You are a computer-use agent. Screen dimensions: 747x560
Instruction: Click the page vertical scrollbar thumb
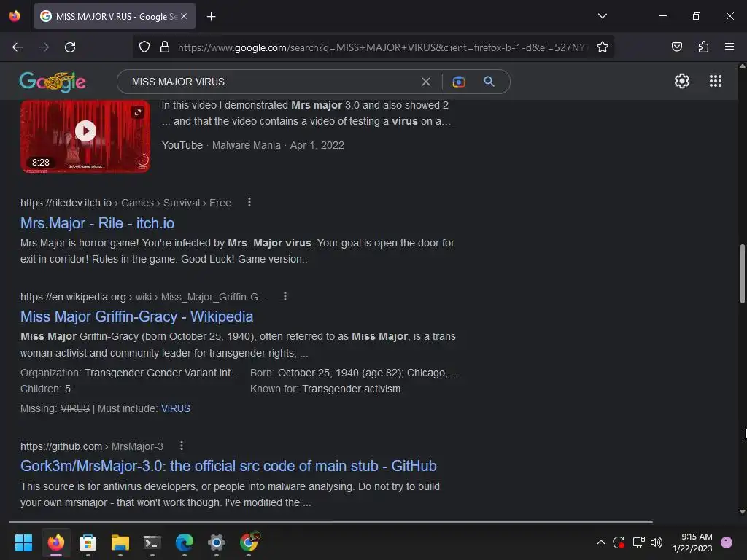point(742,274)
